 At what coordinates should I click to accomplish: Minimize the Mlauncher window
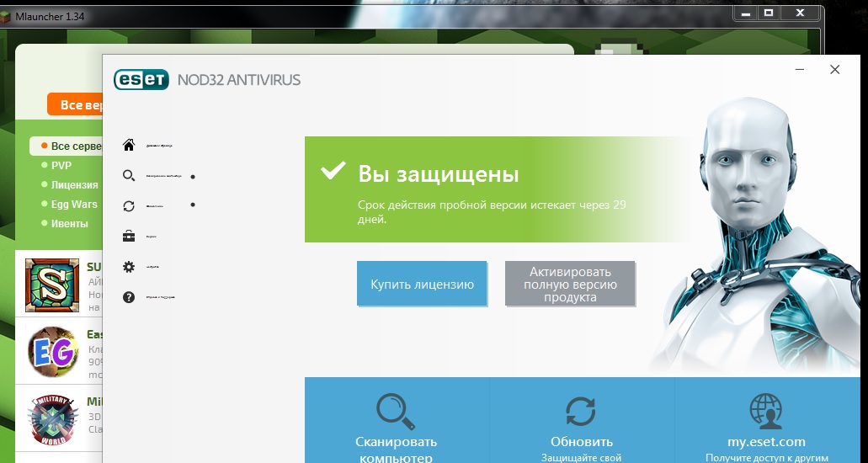coord(746,13)
